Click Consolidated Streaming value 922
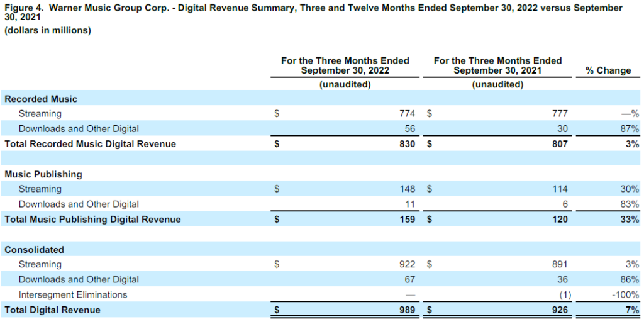Viewport: 644px width, 324px height. [x=407, y=265]
